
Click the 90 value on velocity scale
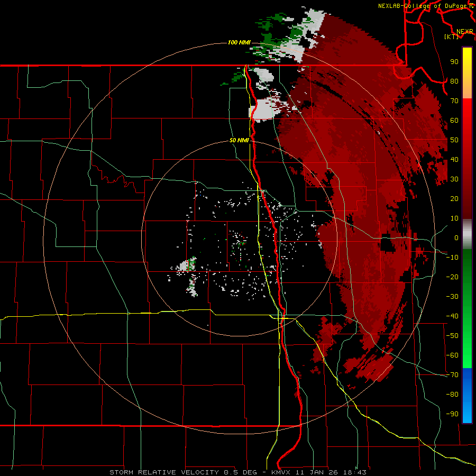454,62
